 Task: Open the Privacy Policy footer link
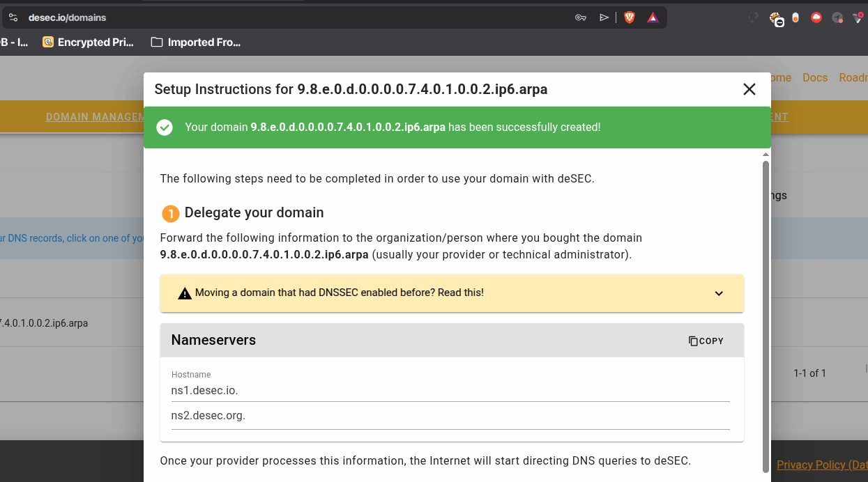point(822,465)
